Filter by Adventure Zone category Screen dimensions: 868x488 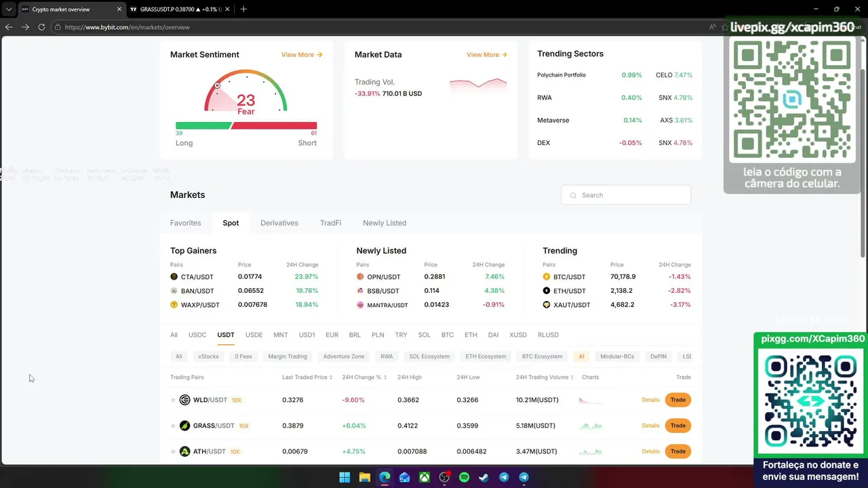(344, 357)
